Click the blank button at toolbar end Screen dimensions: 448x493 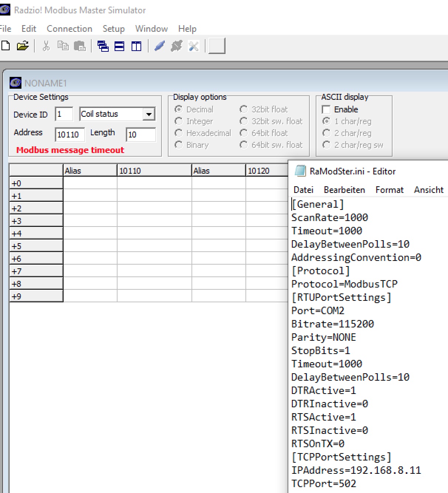[x=217, y=46]
